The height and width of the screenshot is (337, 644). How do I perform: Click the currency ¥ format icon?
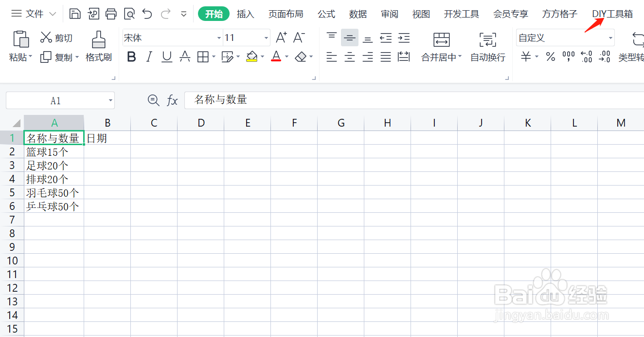click(x=526, y=57)
